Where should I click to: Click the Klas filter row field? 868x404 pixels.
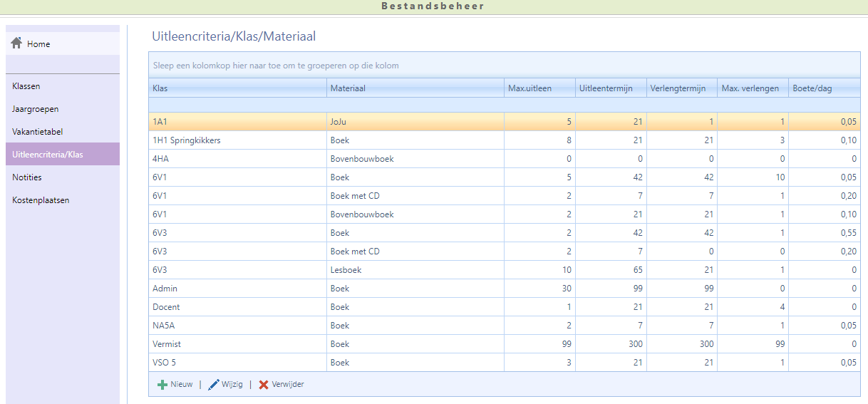[237, 105]
